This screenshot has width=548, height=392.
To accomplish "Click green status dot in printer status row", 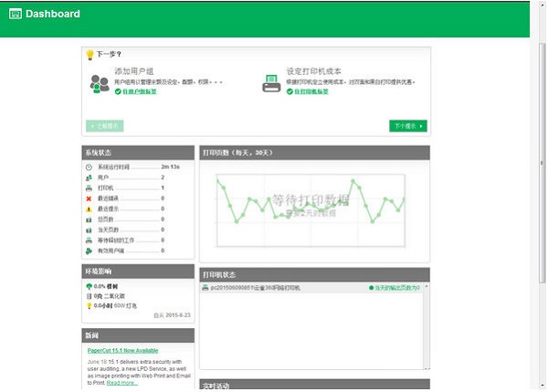I will pyautogui.click(x=371, y=288).
